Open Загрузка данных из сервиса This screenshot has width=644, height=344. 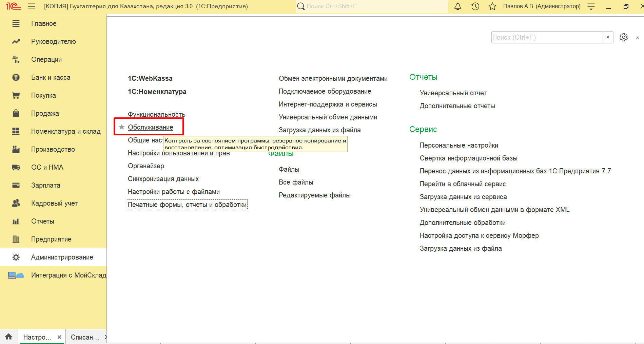[x=463, y=197]
